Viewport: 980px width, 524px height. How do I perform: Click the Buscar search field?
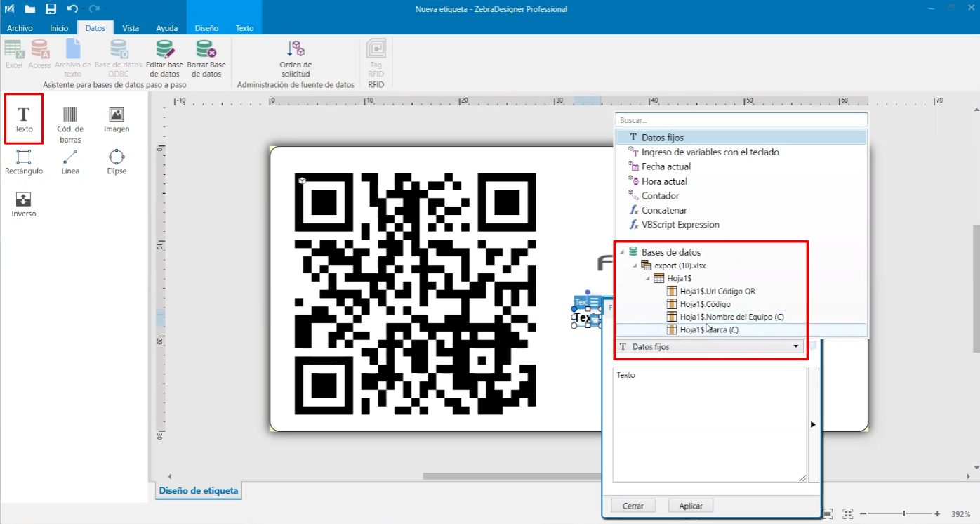[741, 120]
